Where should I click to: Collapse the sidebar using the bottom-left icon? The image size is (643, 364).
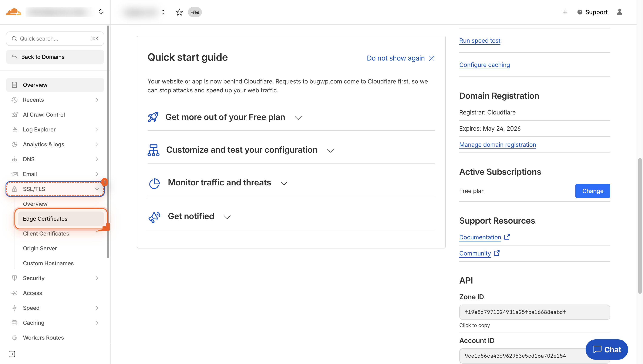click(x=12, y=354)
